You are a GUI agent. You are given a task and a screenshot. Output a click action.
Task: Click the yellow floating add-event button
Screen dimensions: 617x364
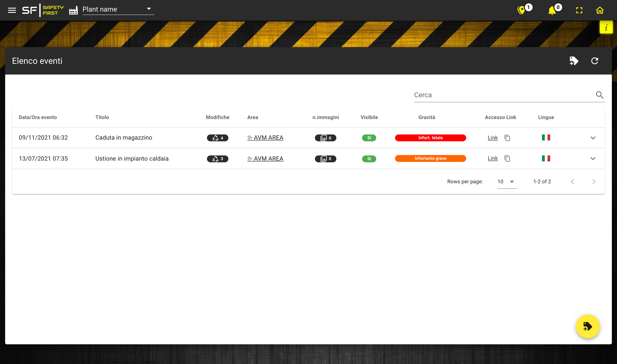click(x=588, y=327)
